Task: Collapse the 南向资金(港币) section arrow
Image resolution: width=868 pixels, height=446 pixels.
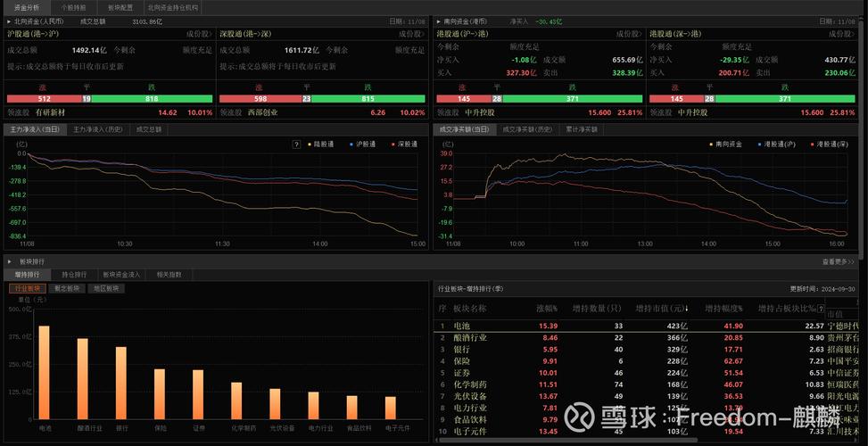Action: [x=438, y=21]
